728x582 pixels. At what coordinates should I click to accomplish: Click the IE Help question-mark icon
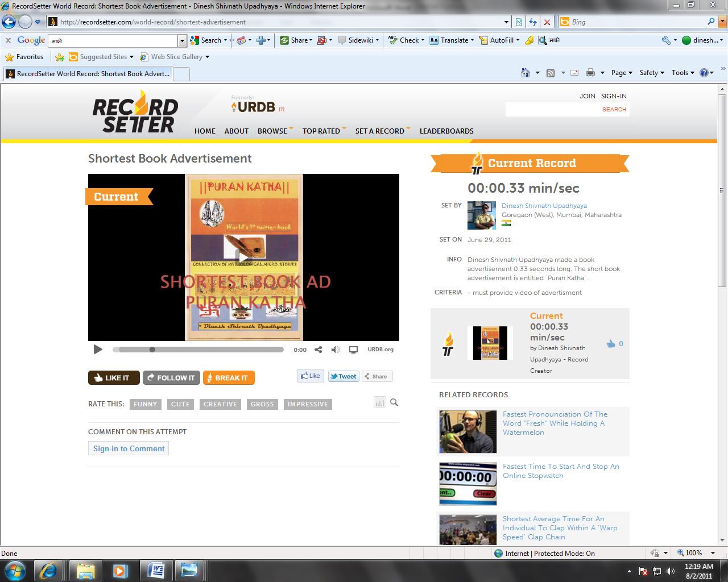pyautogui.click(x=704, y=73)
